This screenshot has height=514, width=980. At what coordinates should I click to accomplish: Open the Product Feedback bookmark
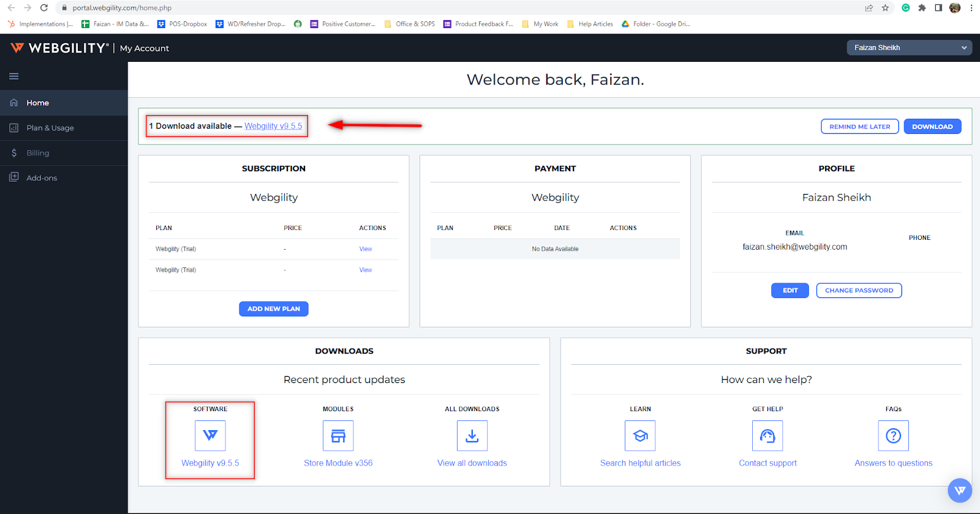point(478,24)
